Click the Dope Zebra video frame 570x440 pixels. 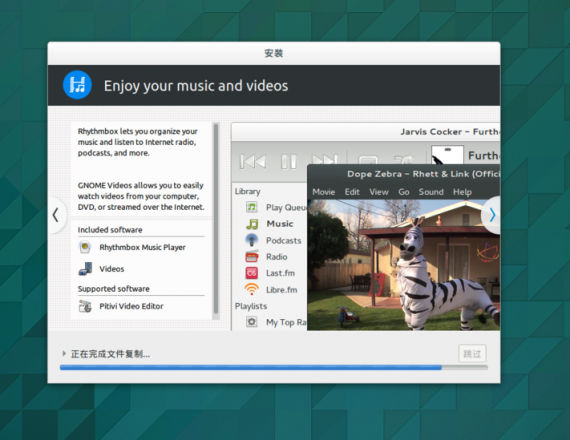point(404,265)
